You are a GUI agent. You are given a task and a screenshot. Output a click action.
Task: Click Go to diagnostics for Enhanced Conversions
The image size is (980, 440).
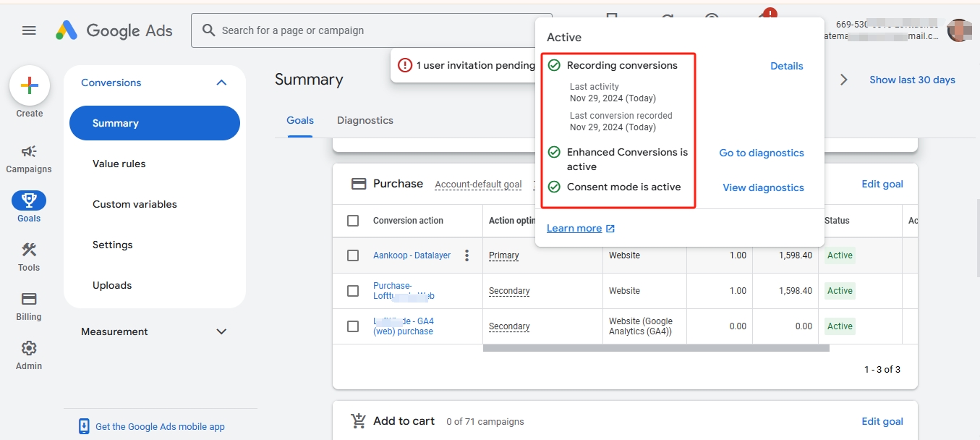pos(762,153)
